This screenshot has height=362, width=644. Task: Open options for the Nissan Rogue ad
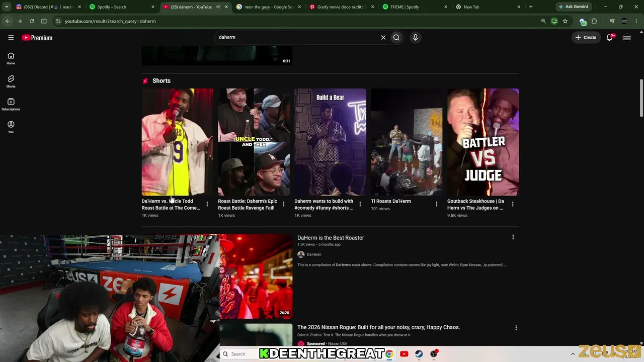[516, 328]
